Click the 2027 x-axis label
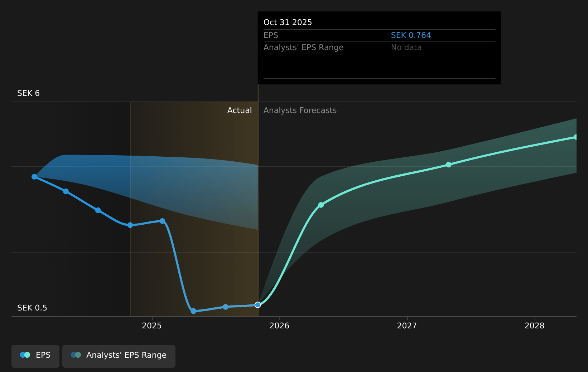The image size is (588, 372). click(407, 325)
